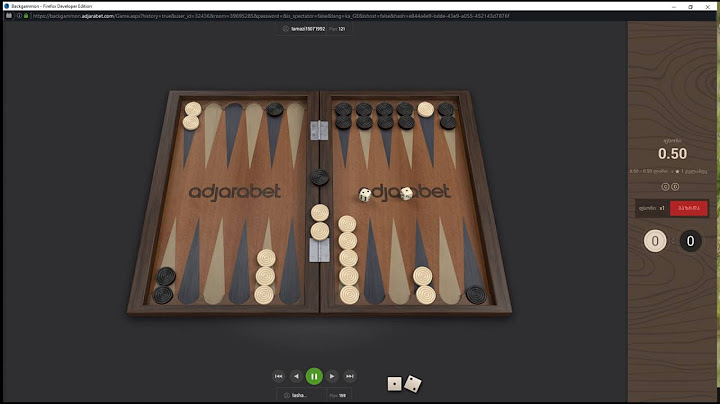This screenshot has height=404, width=720.
Task: Click the white player's score circle
Action: [655, 241]
